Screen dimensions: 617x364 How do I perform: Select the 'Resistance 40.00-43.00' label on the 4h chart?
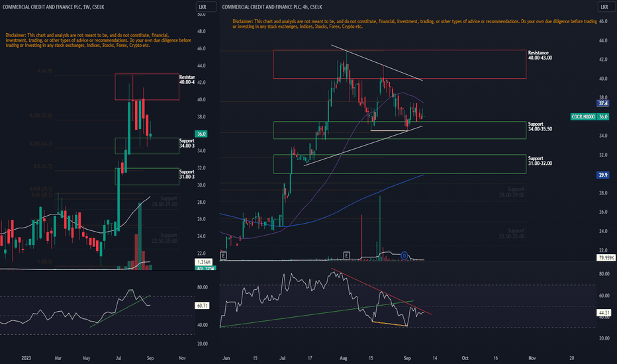point(540,55)
